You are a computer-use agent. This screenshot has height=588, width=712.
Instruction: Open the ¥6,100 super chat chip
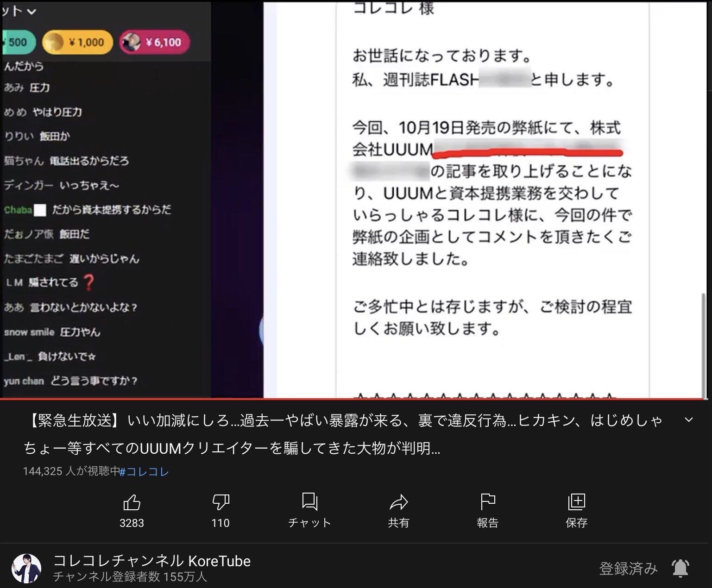tap(155, 43)
